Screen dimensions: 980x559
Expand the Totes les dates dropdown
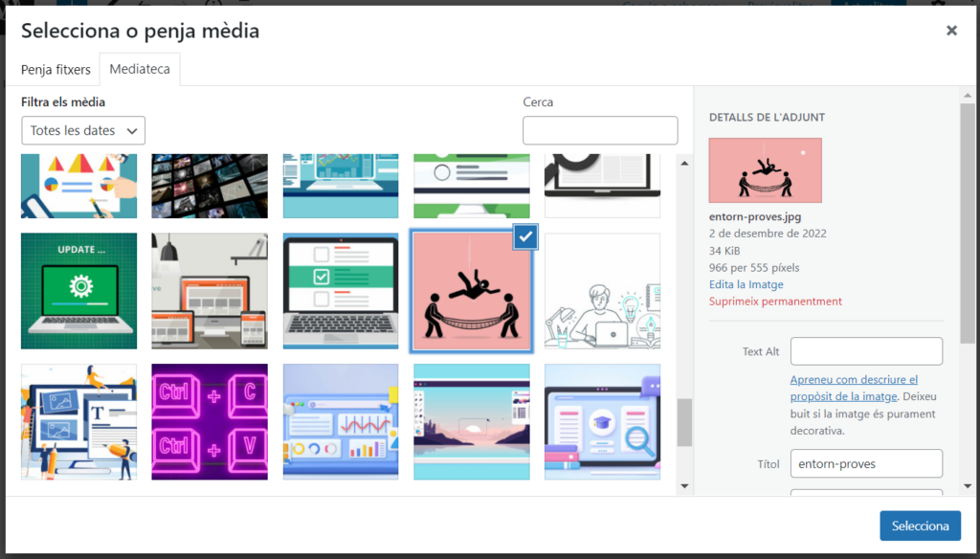[83, 130]
